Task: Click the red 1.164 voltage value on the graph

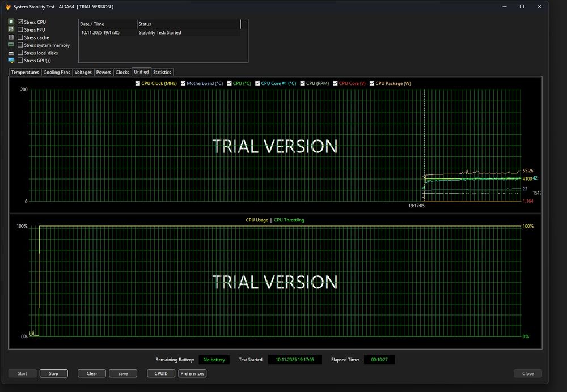Action: (528, 201)
